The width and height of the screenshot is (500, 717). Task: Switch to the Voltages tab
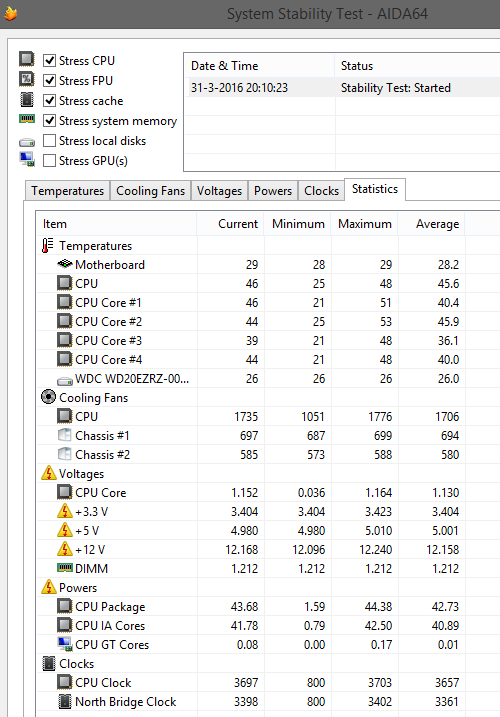(219, 191)
